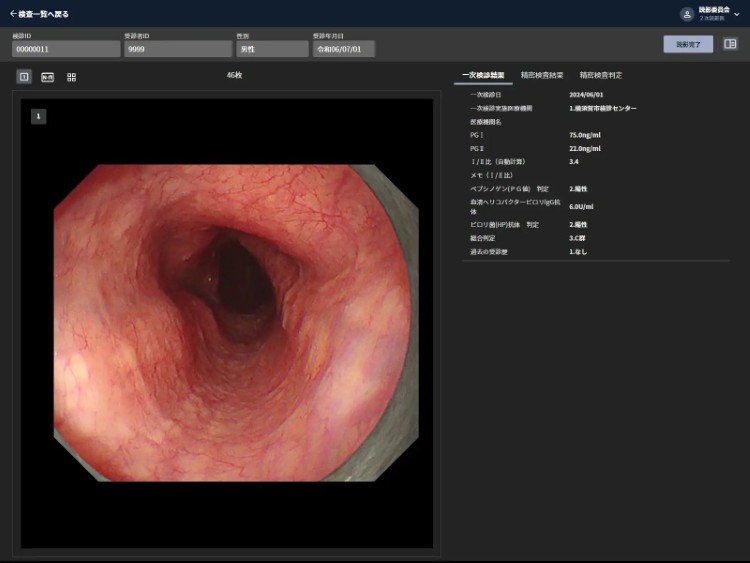
Task: Toggle the side panel layout icon
Action: pos(730,44)
